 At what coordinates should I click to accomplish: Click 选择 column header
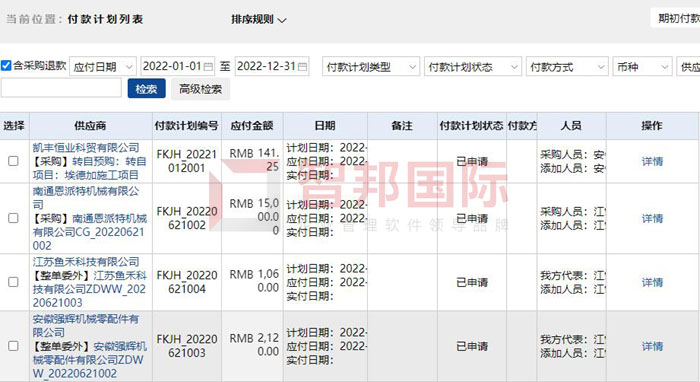(14, 126)
